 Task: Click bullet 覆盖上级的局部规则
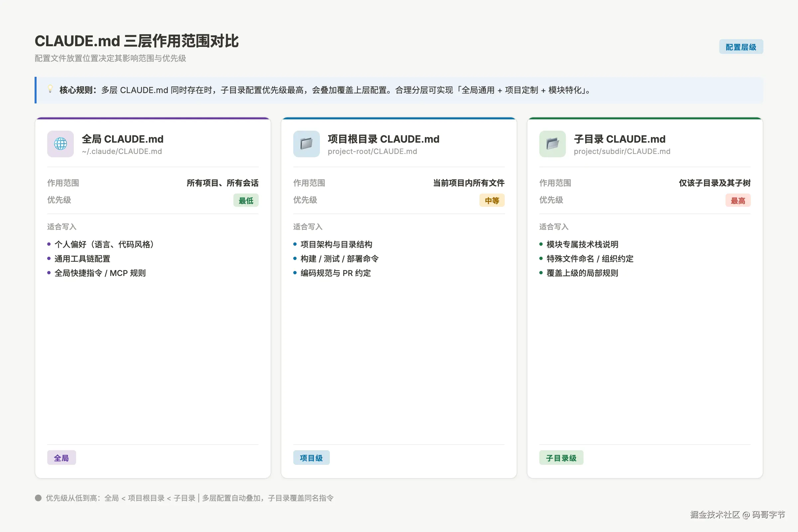(x=582, y=273)
